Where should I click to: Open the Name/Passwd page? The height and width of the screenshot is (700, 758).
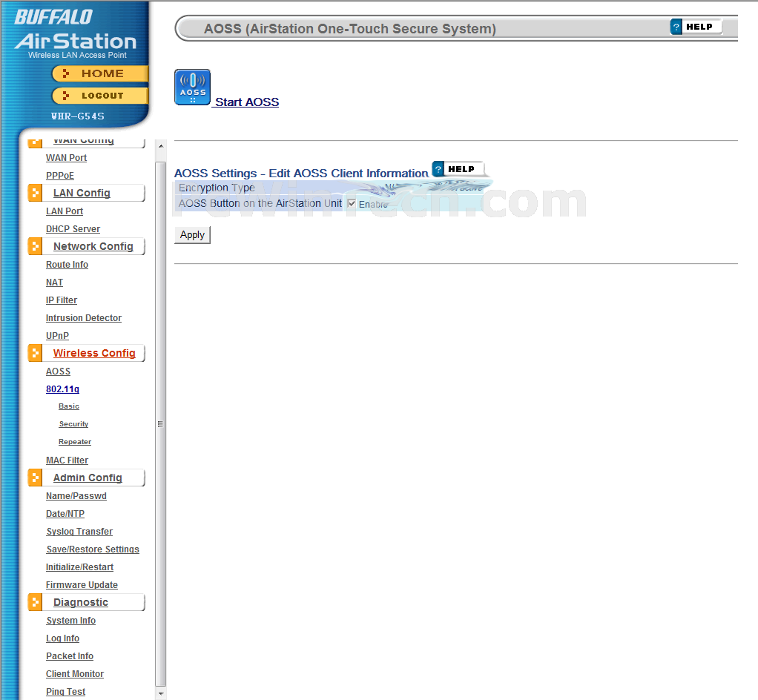tap(76, 496)
